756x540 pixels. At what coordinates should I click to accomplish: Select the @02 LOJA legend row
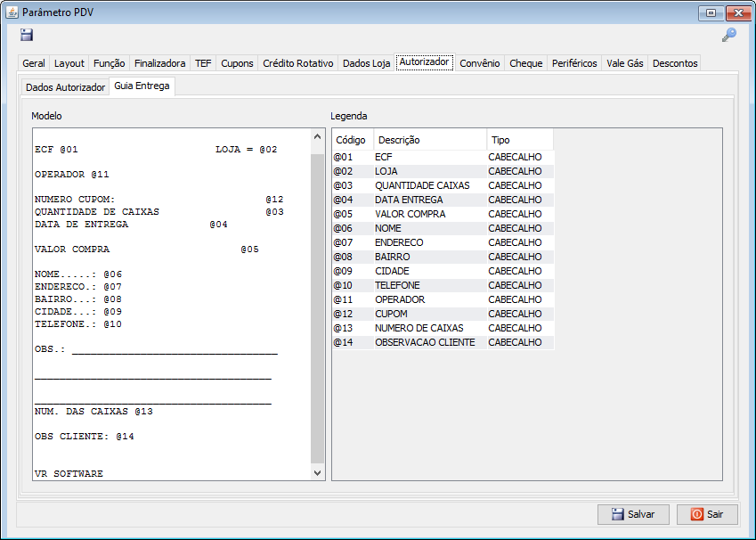443,171
